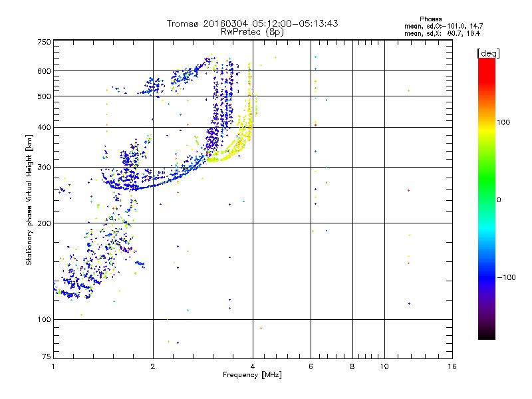This screenshot has height=399, width=532.
Task: Click the colorbar tick label '0'
Action: point(499,200)
